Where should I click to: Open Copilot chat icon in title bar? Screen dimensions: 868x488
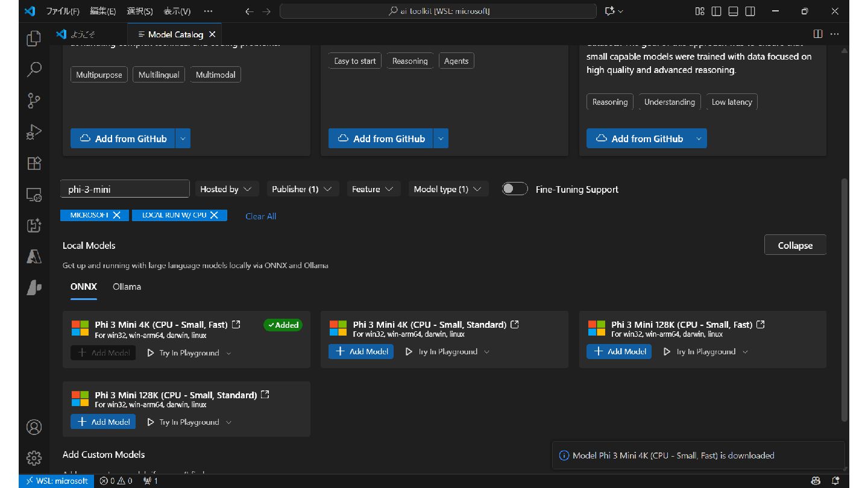click(x=610, y=11)
